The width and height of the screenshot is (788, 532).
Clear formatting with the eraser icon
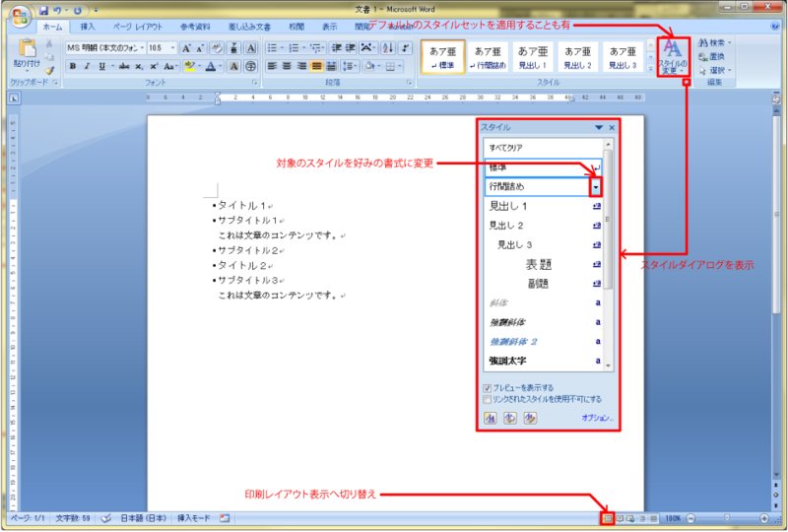[x=217, y=48]
